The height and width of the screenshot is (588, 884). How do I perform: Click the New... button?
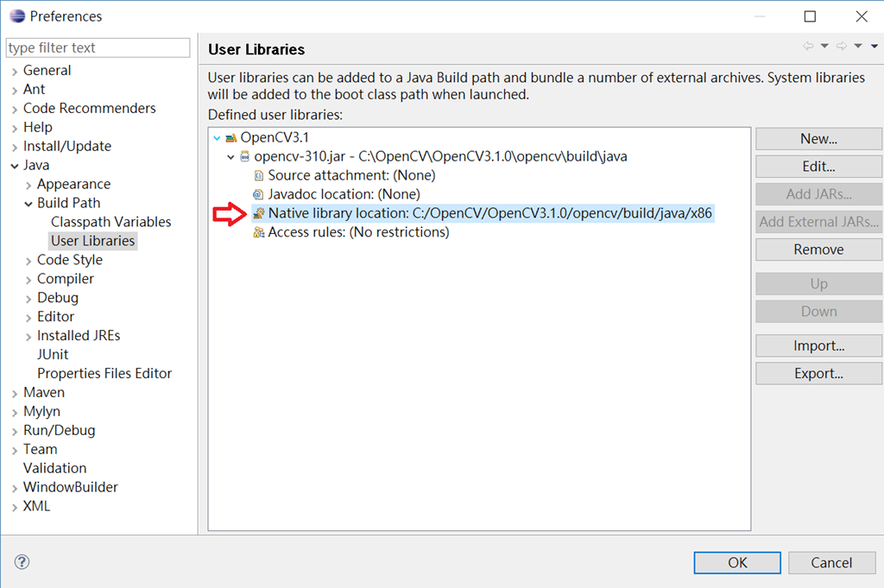tap(818, 139)
